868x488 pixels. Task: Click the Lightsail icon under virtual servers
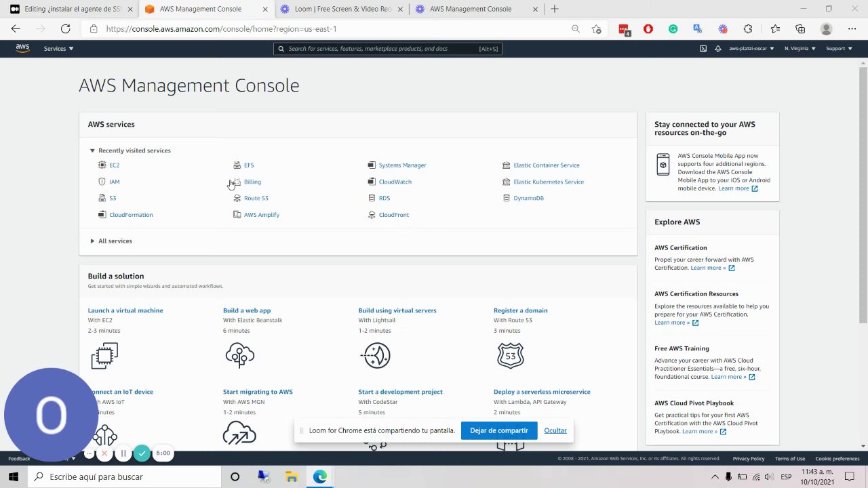(x=376, y=356)
